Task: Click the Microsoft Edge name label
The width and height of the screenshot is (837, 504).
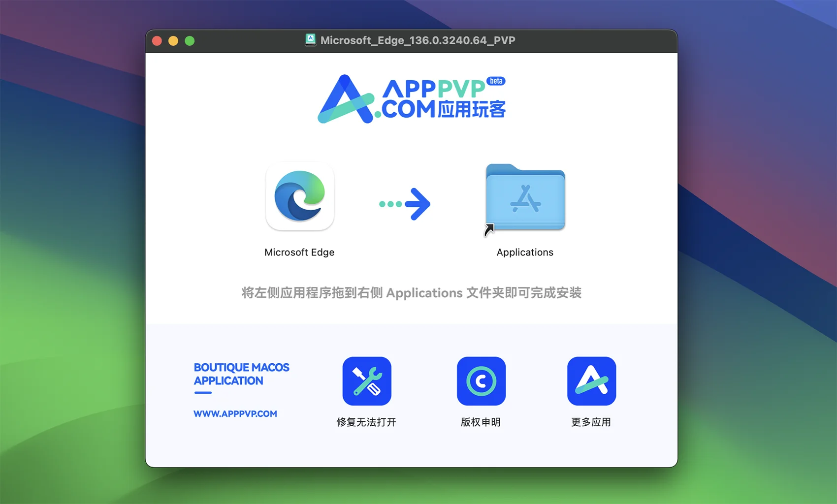Action: [299, 252]
